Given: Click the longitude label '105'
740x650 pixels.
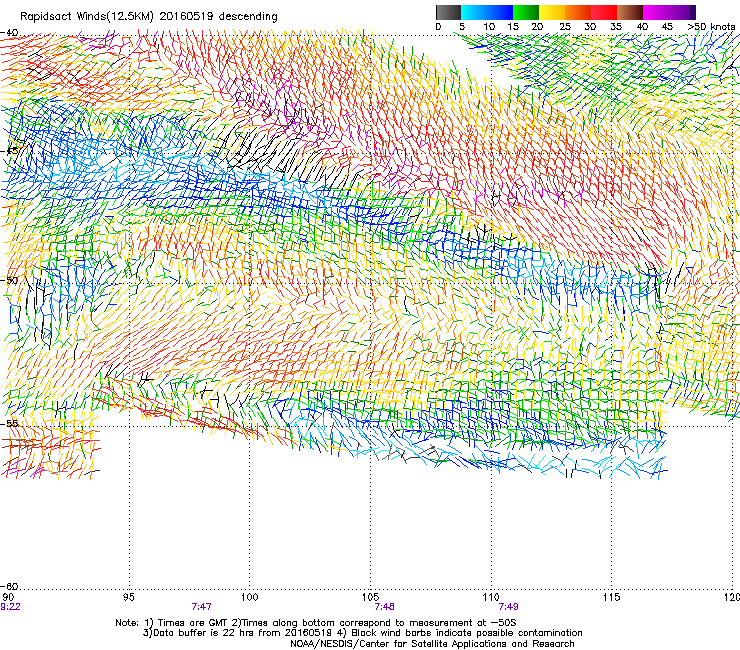Looking at the screenshot, I should click(370, 597).
